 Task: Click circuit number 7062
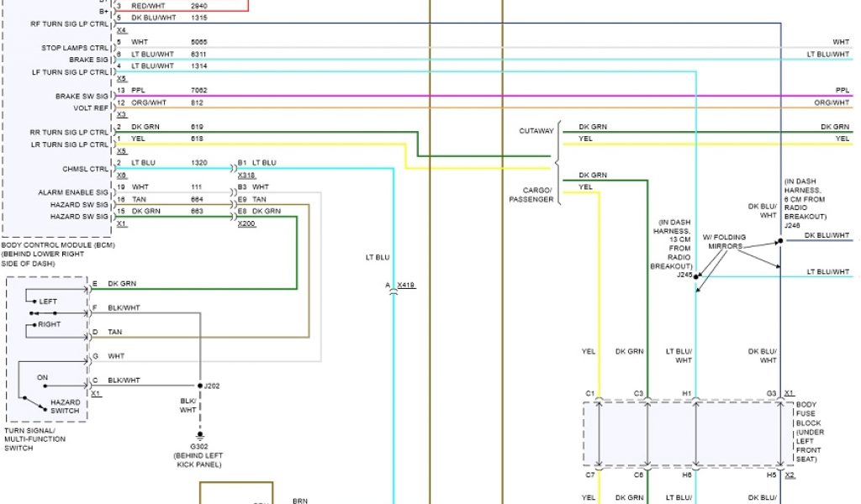pyautogui.click(x=198, y=90)
